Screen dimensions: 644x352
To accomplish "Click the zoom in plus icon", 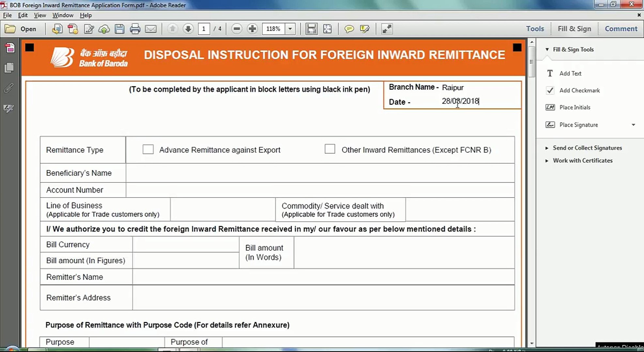I will pyautogui.click(x=252, y=29).
